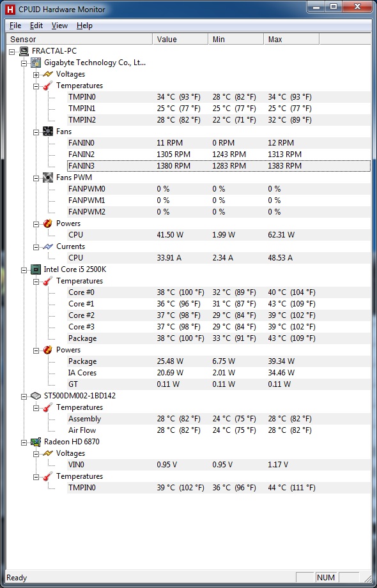Open the View menu
377x588 pixels.
59,26
